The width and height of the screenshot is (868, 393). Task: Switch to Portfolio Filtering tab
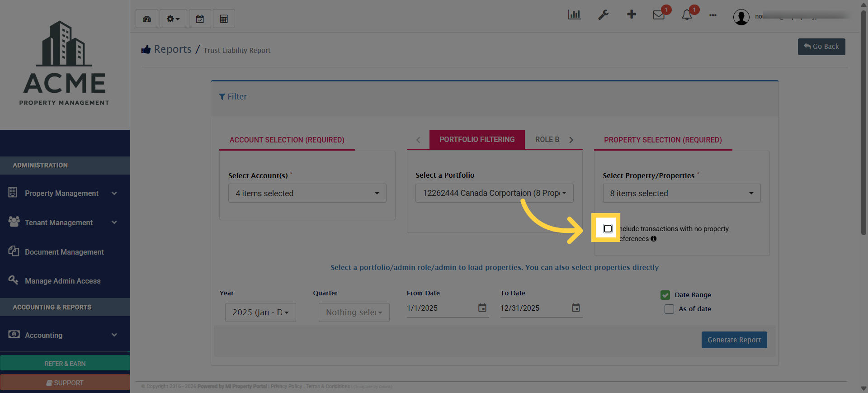477,140
